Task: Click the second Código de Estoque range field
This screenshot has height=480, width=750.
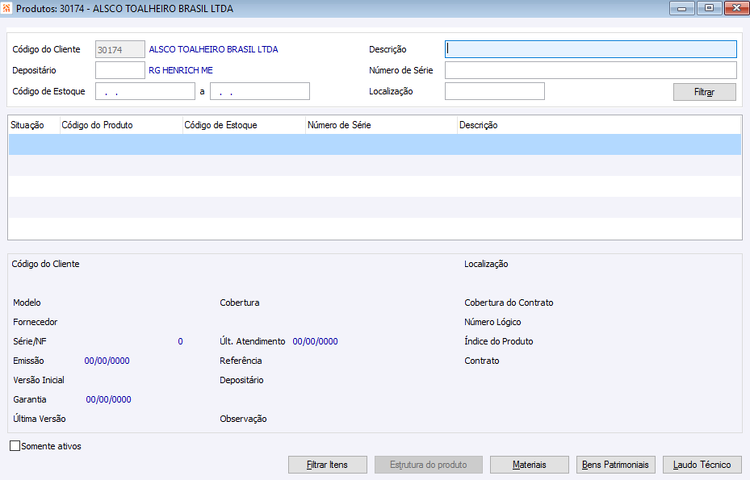Action: pyautogui.click(x=260, y=91)
